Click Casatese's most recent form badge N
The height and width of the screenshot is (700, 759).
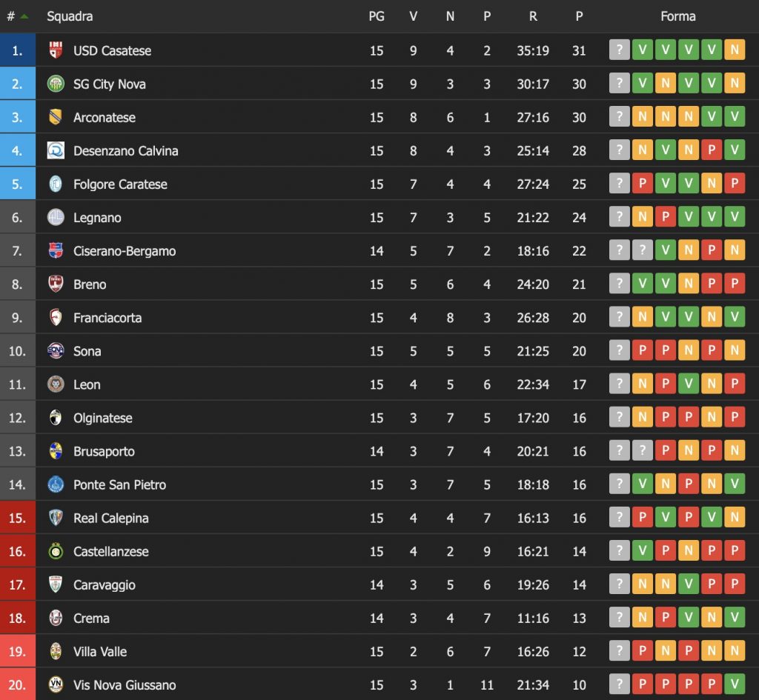point(735,50)
